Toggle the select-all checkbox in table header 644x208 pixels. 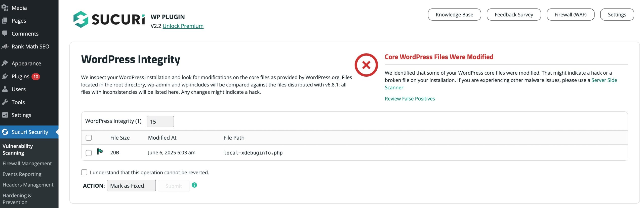point(89,138)
